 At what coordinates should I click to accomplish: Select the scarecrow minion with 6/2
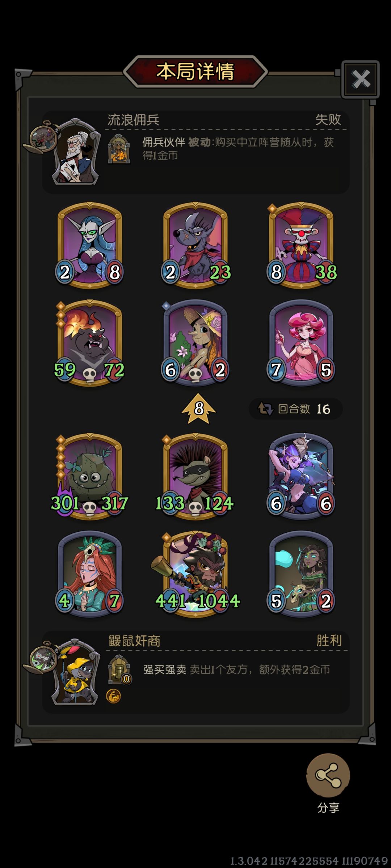195,343
